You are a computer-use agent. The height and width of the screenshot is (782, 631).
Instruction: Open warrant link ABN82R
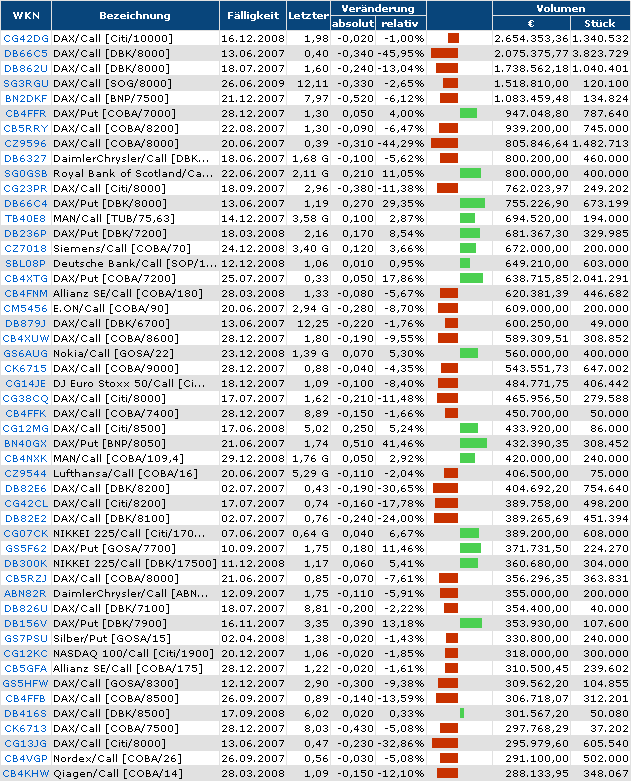coord(26,593)
